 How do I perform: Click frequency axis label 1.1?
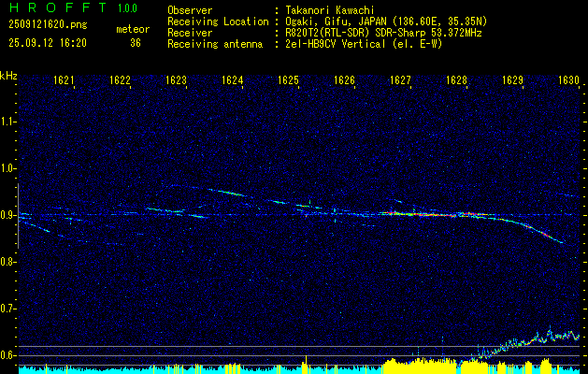click(x=8, y=122)
